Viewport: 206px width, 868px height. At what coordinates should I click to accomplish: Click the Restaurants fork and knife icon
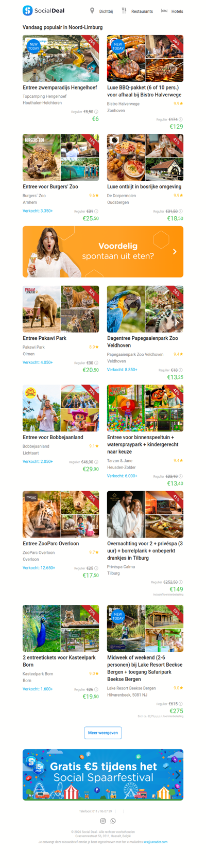point(124,10)
